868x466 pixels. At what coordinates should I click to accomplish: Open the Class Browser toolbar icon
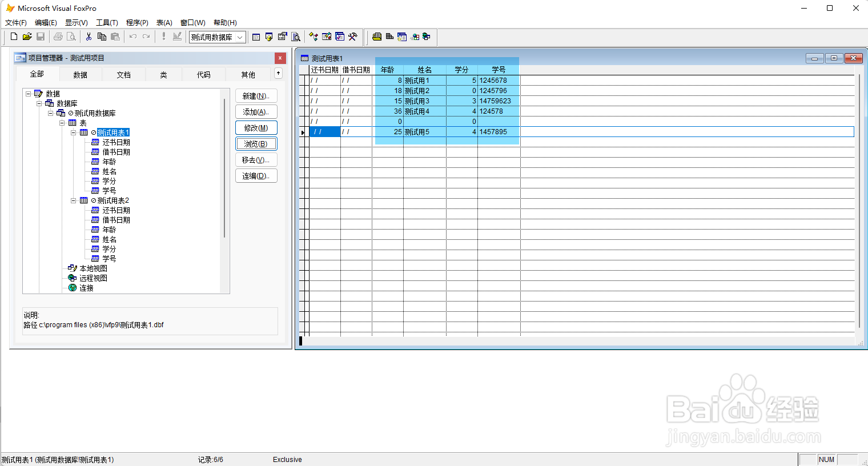[x=313, y=37]
